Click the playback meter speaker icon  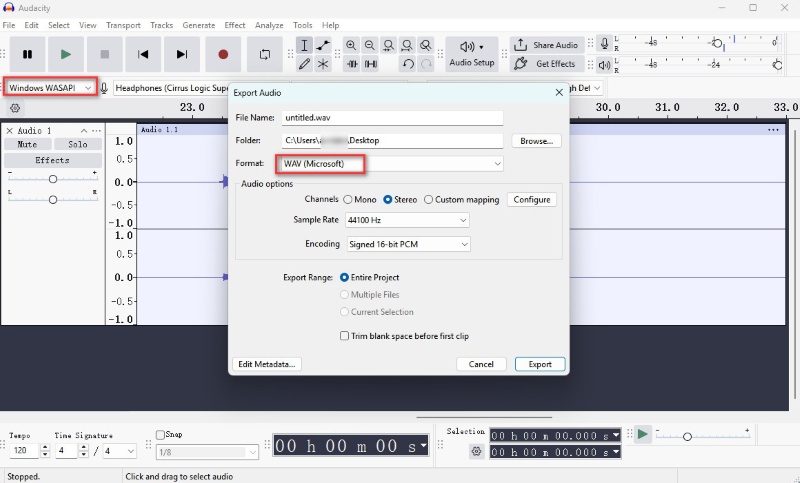(x=605, y=65)
